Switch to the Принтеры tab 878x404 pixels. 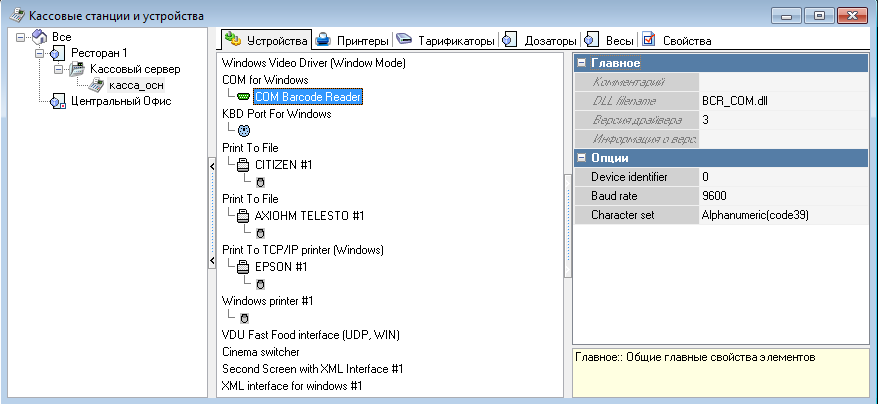pyautogui.click(x=353, y=41)
